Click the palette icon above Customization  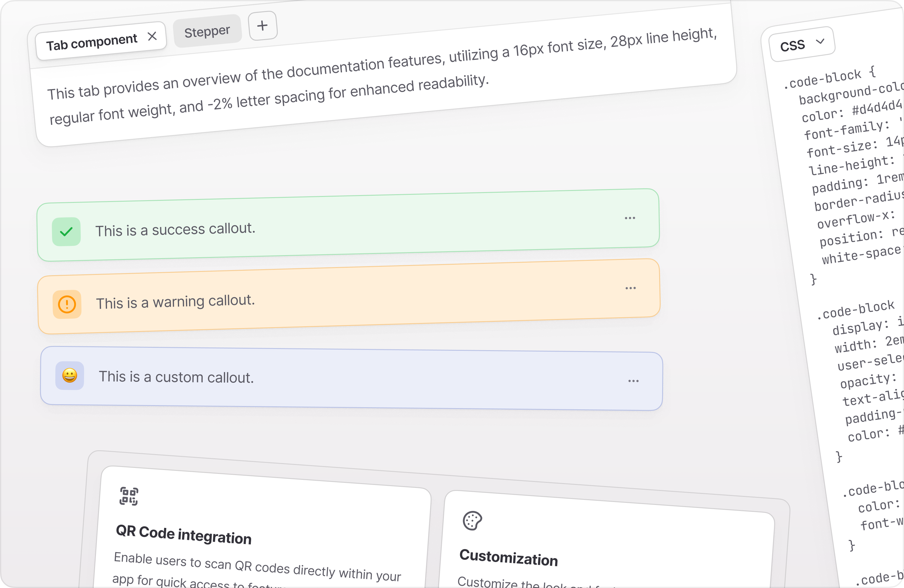pyautogui.click(x=471, y=521)
